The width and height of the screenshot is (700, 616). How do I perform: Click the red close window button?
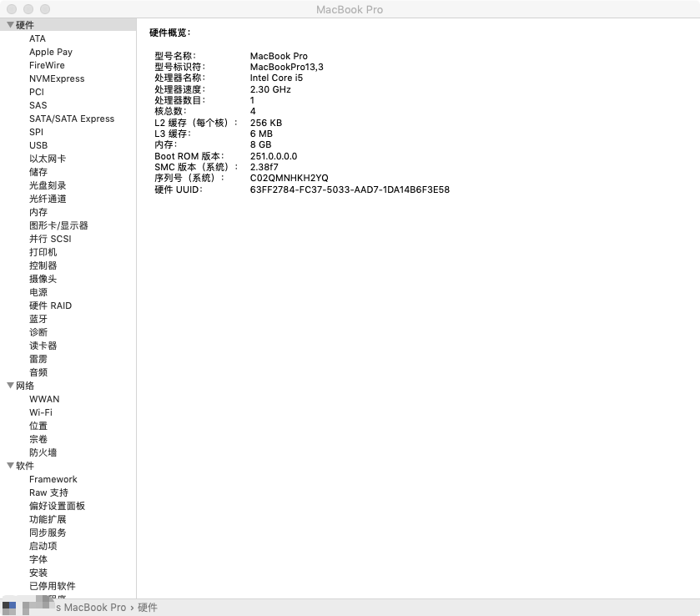point(12,8)
